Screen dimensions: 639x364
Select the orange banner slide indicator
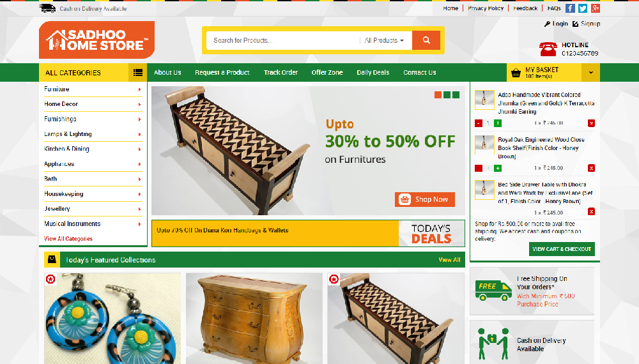tap(438, 95)
